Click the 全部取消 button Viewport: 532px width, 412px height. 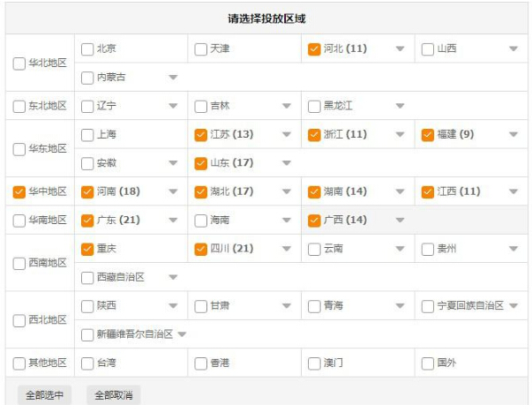(x=113, y=395)
